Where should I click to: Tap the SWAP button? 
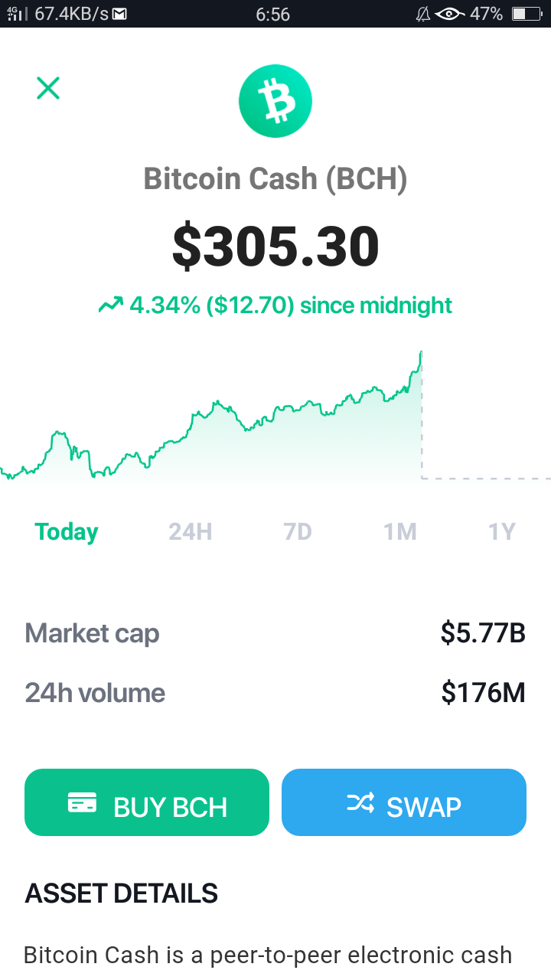404,802
